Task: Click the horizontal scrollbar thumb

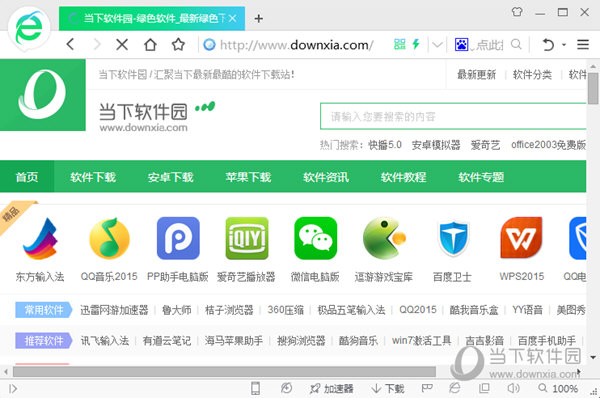Action: (224, 371)
